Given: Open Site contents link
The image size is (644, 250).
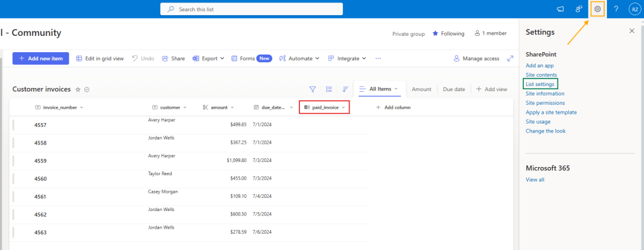Looking at the screenshot, I should point(541,75).
